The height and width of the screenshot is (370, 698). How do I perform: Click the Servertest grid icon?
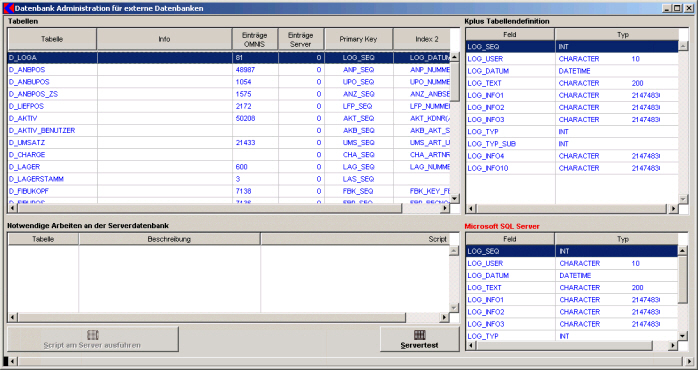[x=419, y=335]
